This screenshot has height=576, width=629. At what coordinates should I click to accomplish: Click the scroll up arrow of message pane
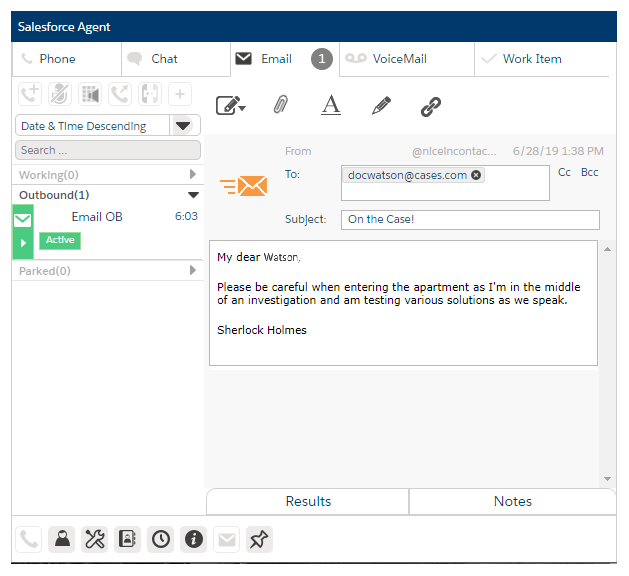tap(607, 249)
